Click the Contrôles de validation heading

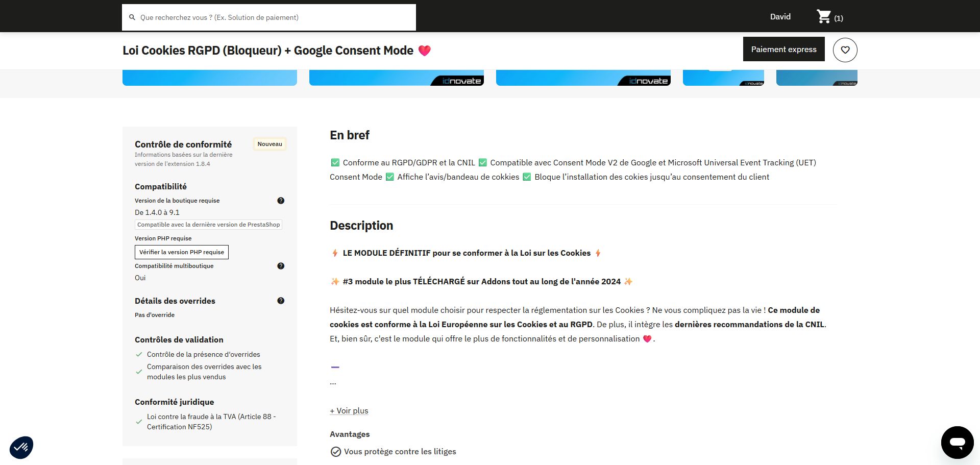(179, 340)
